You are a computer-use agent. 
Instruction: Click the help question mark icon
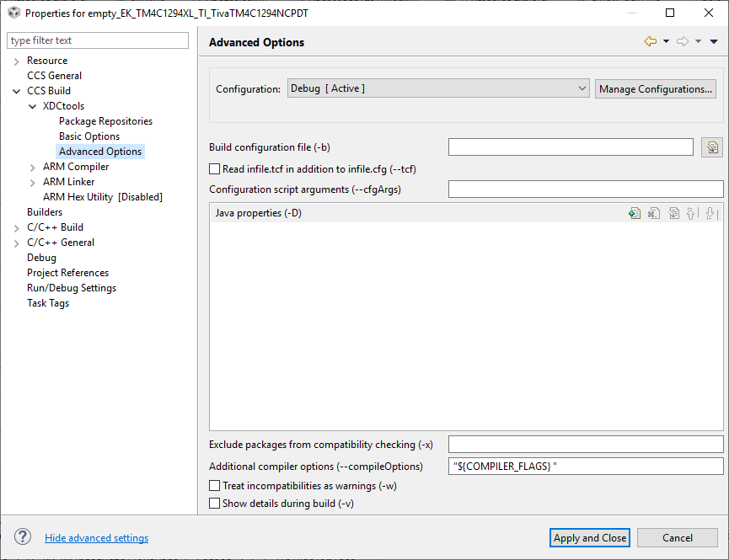click(x=24, y=537)
